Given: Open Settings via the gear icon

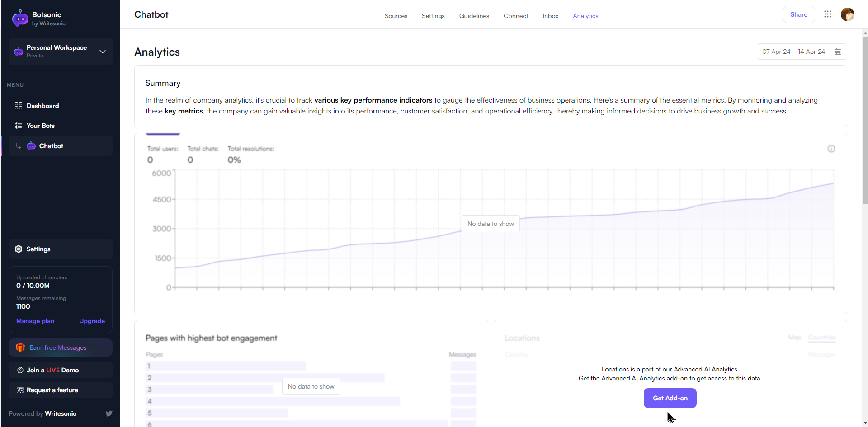Looking at the screenshot, I should 18,249.
